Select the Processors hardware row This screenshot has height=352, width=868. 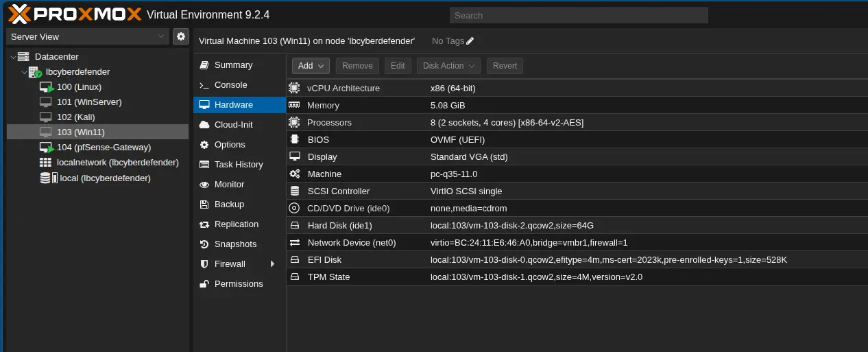coord(577,122)
